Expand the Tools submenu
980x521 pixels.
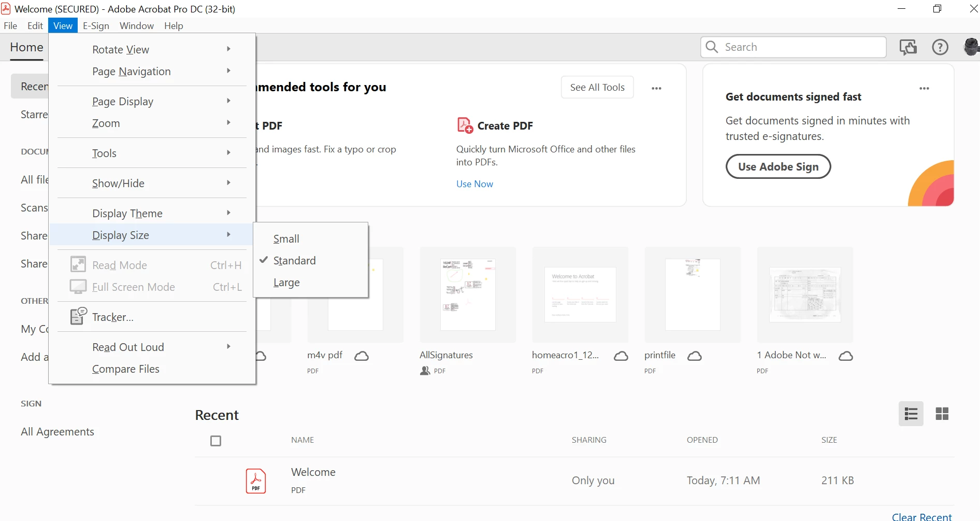coord(152,153)
